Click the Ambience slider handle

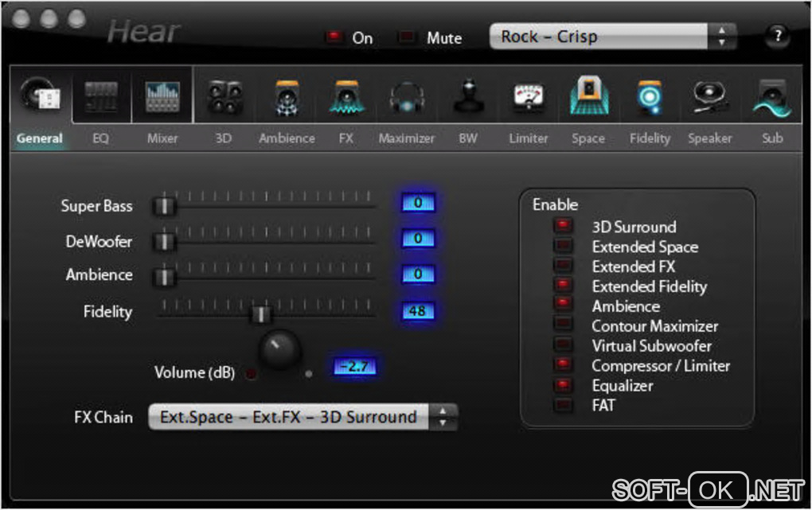coord(164,277)
